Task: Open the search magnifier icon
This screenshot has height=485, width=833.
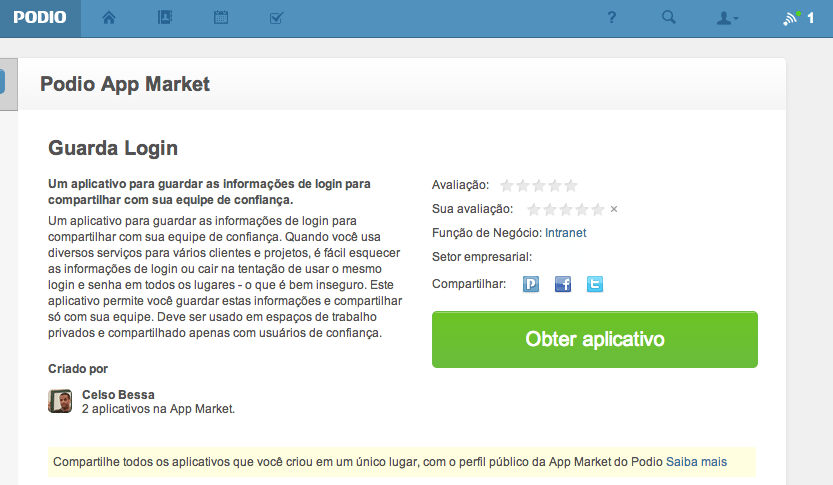Action: (x=669, y=18)
